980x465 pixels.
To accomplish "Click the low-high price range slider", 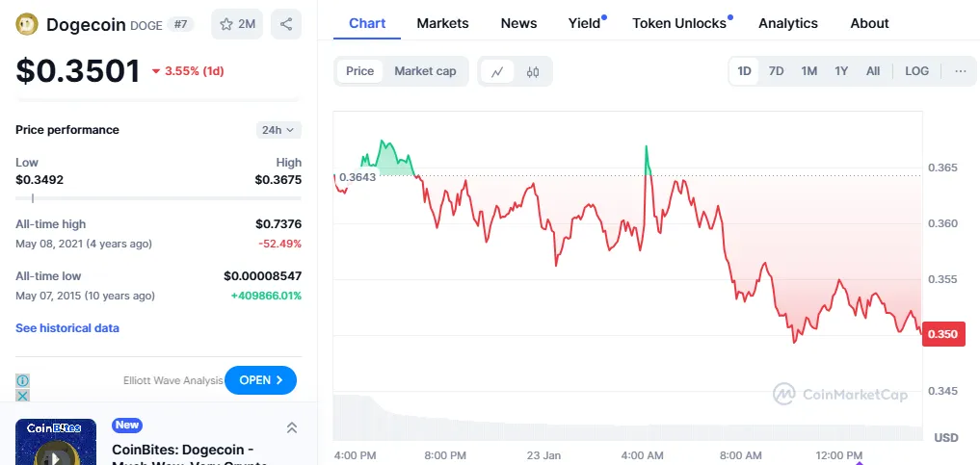I will point(158,198).
